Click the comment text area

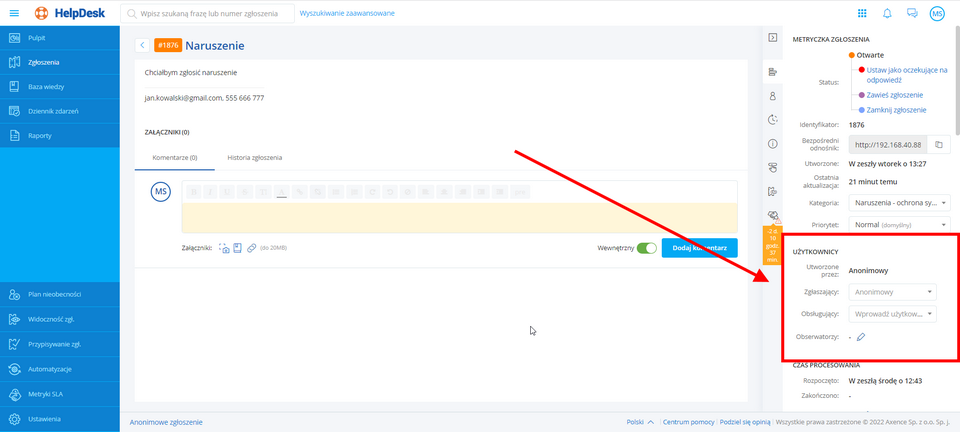458,218
